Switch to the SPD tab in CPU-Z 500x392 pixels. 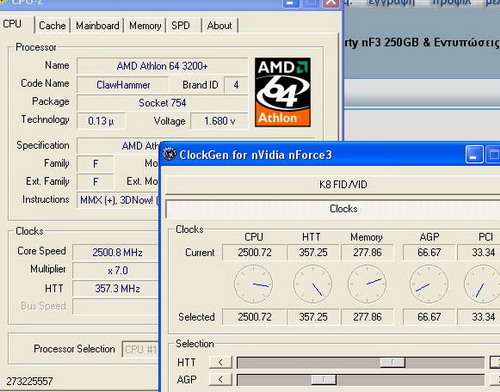point(181,26)
